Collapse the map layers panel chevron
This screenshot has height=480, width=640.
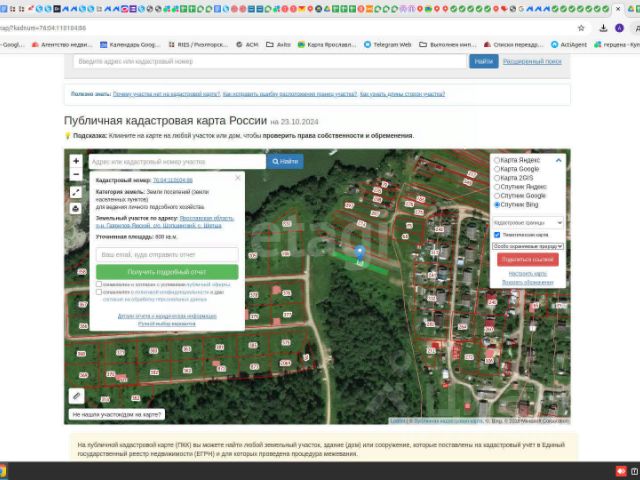click(x=558, y=160)
